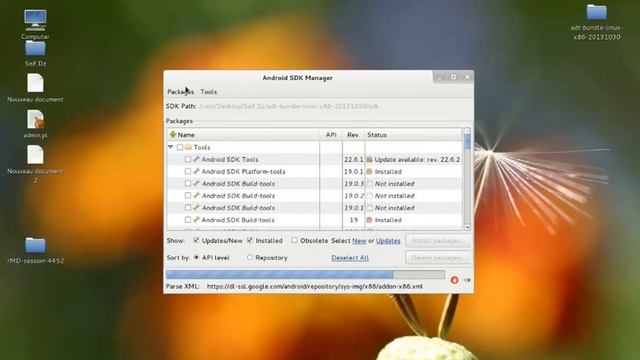Click the scrollbar down arrow in packages list
The image size is (640, 360).
pos(467,227)
